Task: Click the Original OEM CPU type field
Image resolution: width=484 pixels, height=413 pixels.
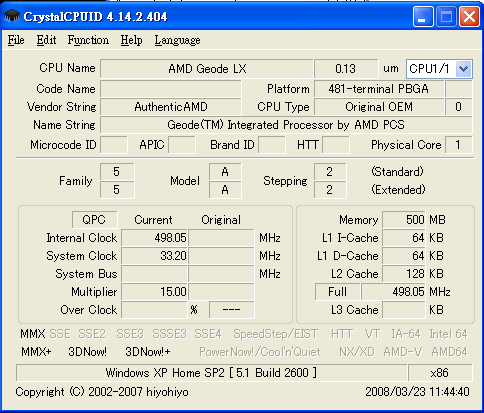Action: 379,107
